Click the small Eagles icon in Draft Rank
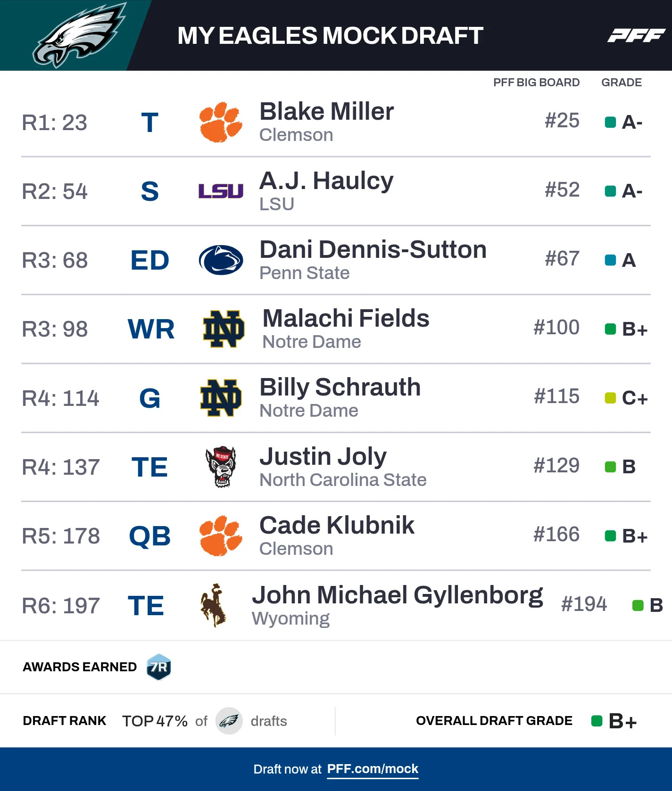The image size is (672, 791). [229, 721]
